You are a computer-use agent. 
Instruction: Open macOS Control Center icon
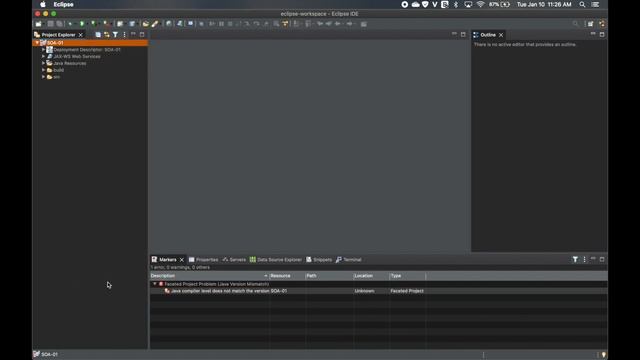tap(596, 4)
